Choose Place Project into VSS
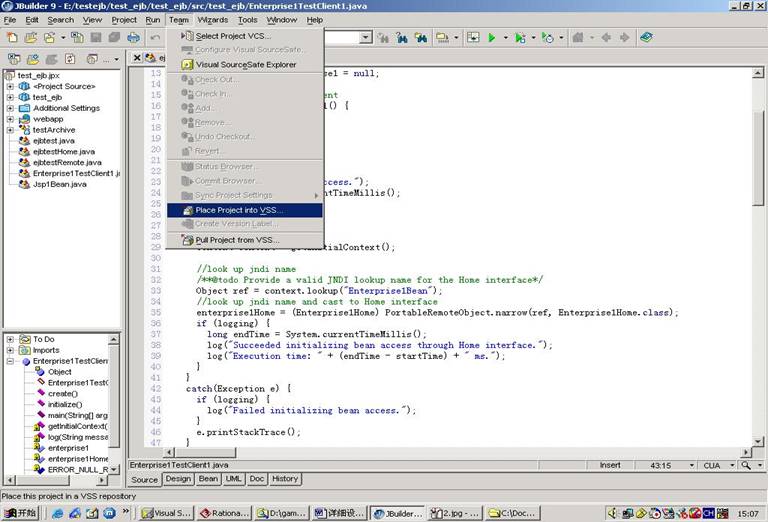The image size is (768, 522). (x=245, y=210)
